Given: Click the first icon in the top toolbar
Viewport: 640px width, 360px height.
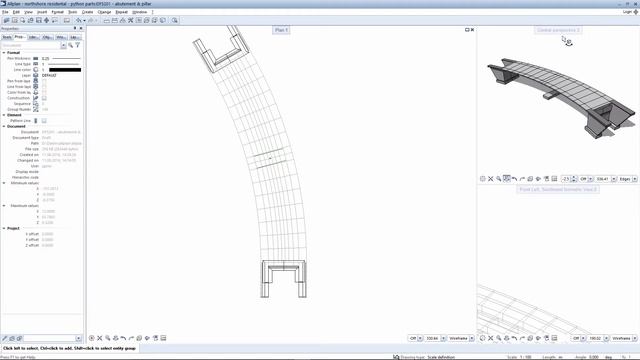Looking at the screenshot, I should [x=7, y=20].
